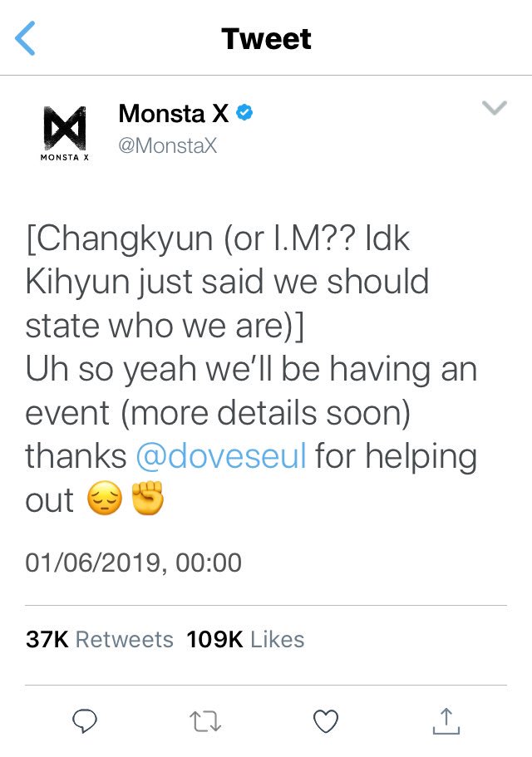Image resolution: width=532 pixels, height=757 pixels.
Task: Open the @MonstaX handle
Action: [x=168, y=145]
